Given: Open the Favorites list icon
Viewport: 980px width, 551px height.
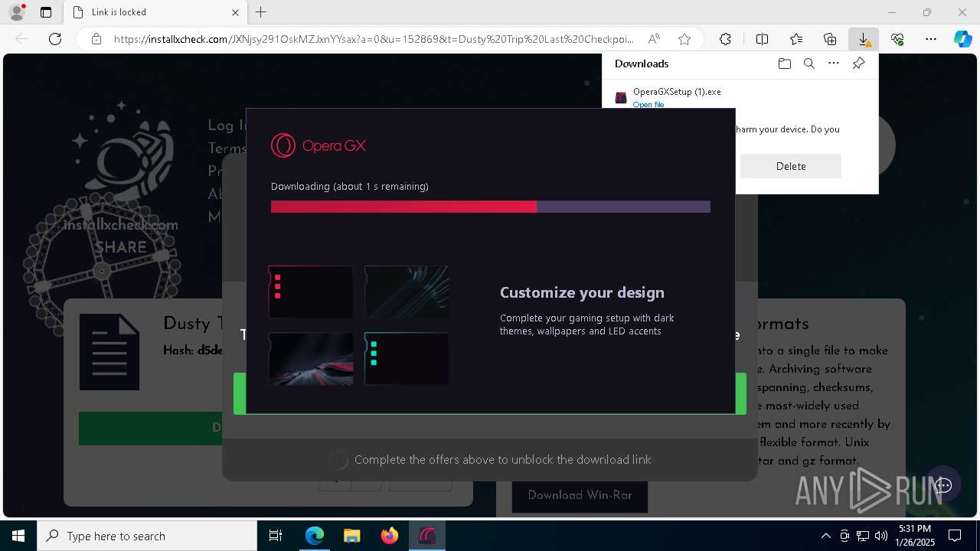Looking at the screenshot, I should (x=796, y=39).
